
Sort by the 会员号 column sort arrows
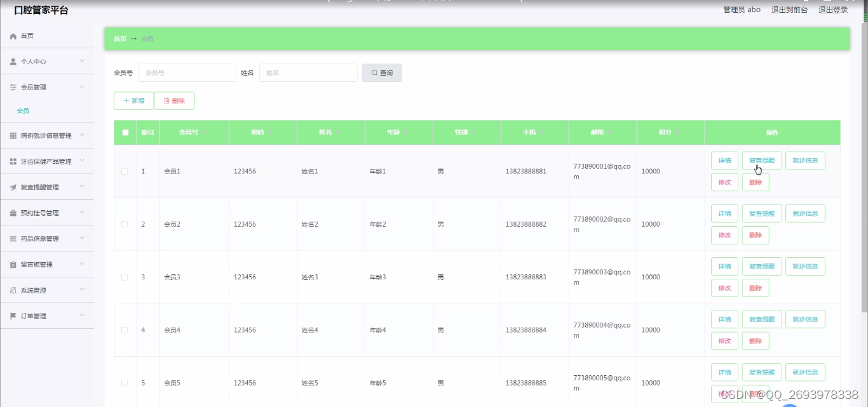coord(205,133)
